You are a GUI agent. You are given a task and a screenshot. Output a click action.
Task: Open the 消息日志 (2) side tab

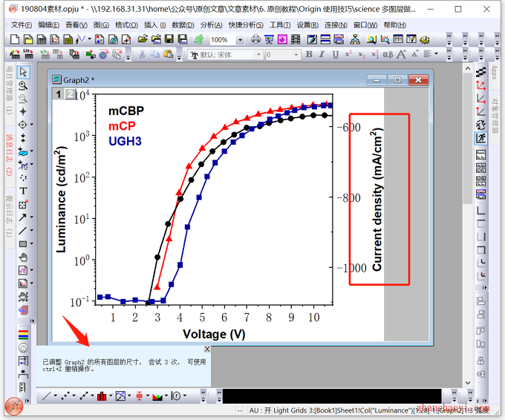coord(9,154)
